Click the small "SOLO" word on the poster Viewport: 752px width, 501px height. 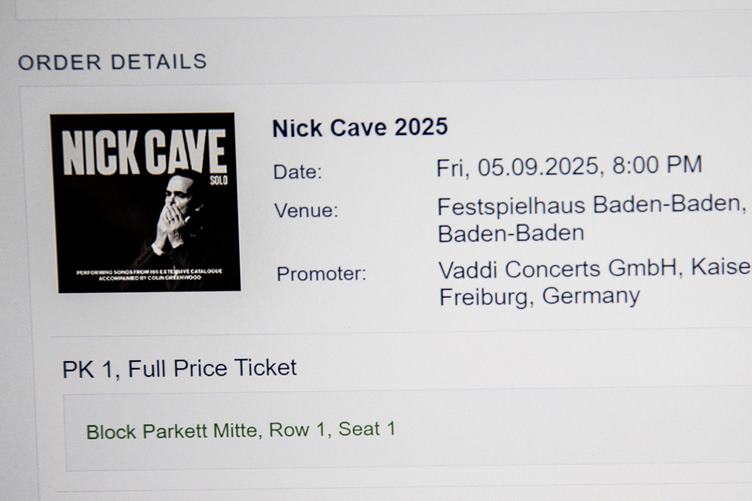[x=219, y=180]
